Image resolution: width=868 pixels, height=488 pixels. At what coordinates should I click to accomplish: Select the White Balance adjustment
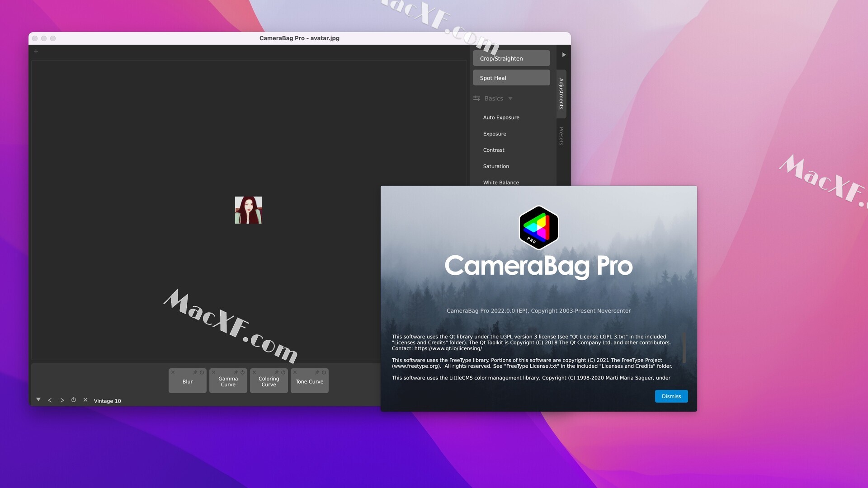point(501,183)
